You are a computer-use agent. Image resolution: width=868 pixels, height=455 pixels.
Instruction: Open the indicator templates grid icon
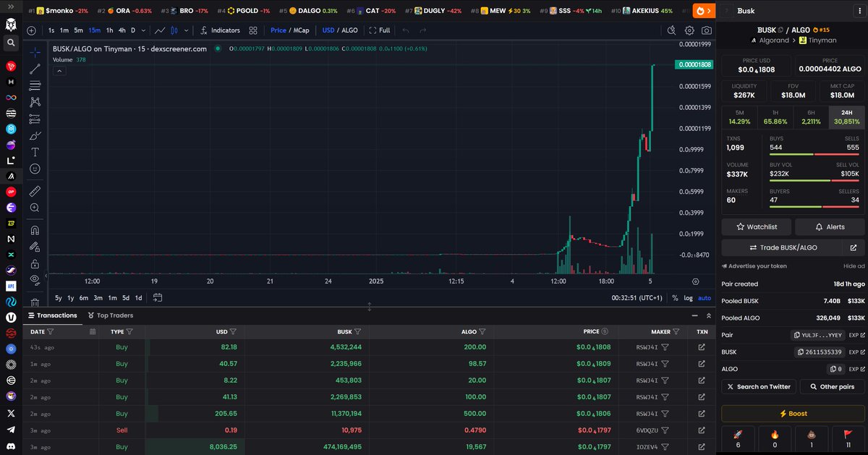[x=253, y=30]
